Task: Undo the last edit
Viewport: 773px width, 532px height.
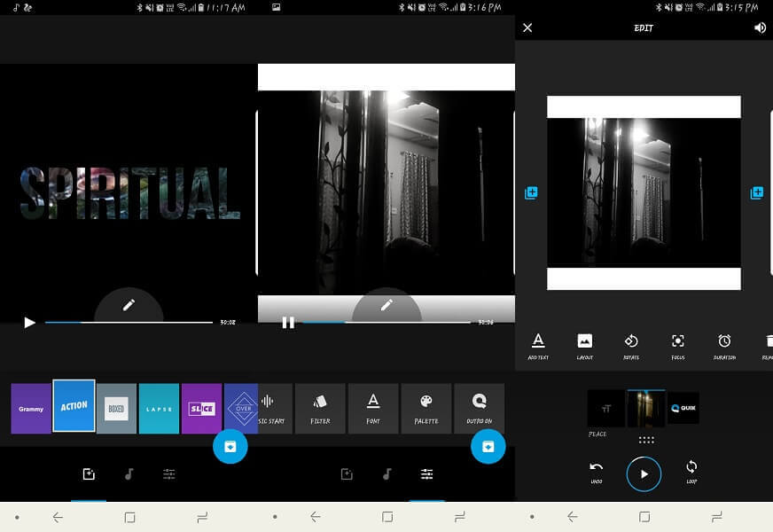Action: [x=596, y=472]
